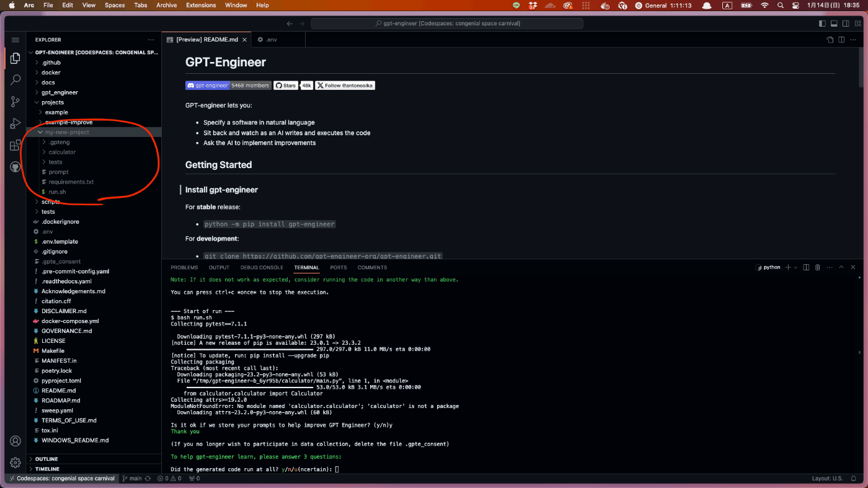Open terminal panel more actions ellipsis
The image size is (868, 488).
[829, 267]
